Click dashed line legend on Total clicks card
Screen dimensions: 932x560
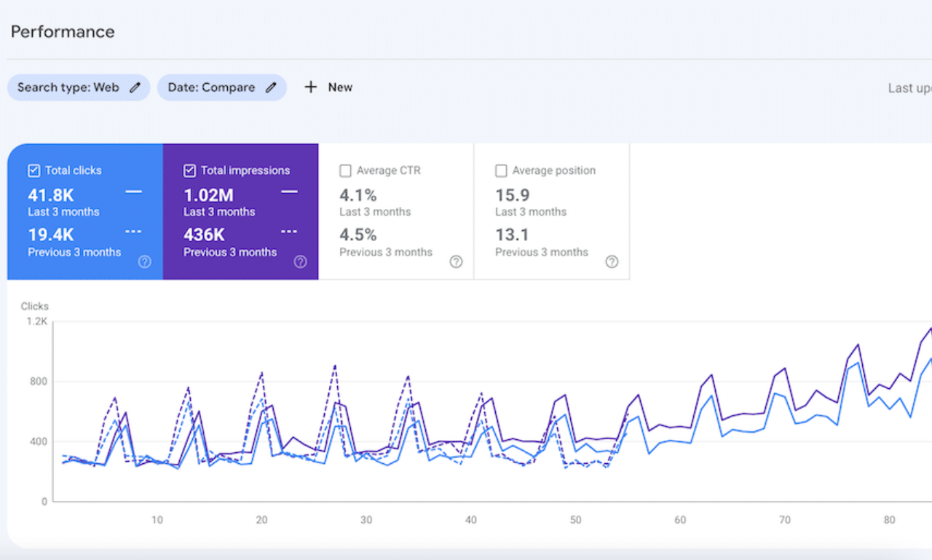pos(134,232)
